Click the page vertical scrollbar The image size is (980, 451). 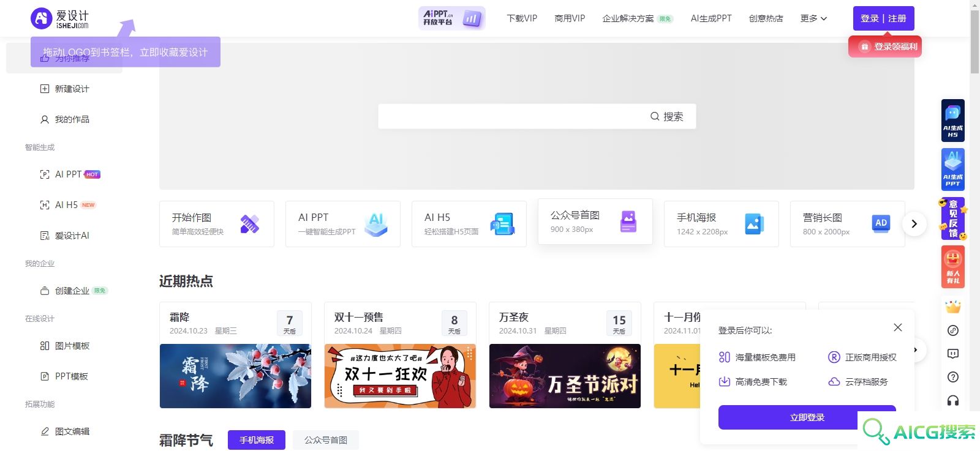tap(974, 42)
